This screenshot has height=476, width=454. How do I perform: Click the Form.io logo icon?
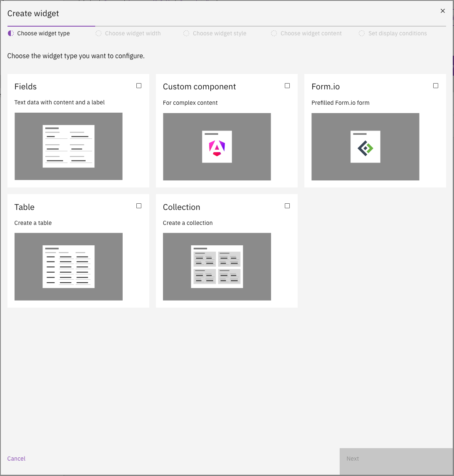(365, 148)
